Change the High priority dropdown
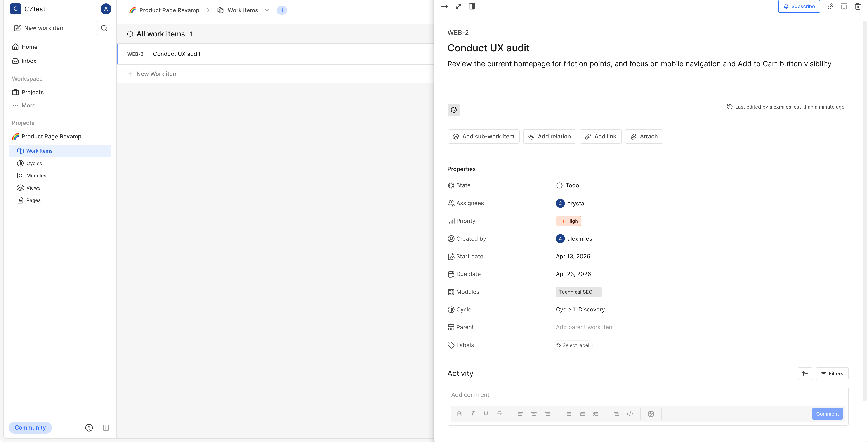Screen dimensions: 868x442 point(568,221)
